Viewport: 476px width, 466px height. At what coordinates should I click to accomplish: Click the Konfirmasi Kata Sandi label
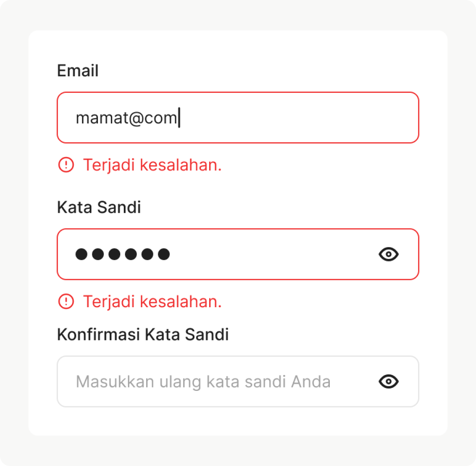pos(143,334)
